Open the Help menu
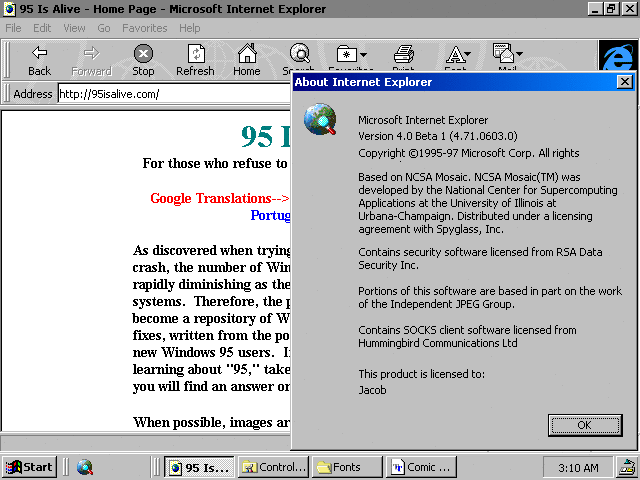Screen dimensions: 640x480 point(189,28)
